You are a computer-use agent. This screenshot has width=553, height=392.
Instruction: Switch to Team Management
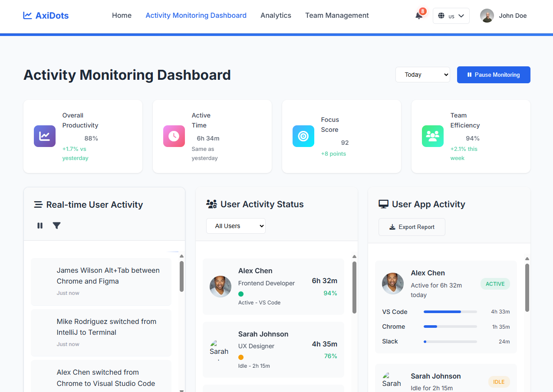(336, 16)
